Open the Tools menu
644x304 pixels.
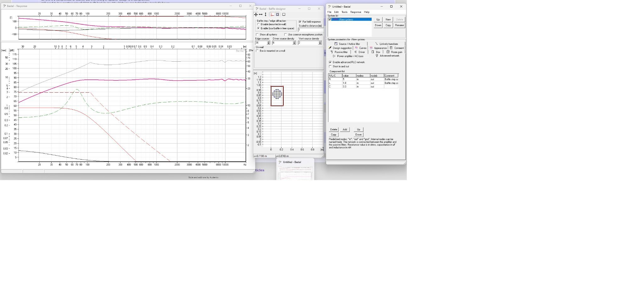click(344, 12)
